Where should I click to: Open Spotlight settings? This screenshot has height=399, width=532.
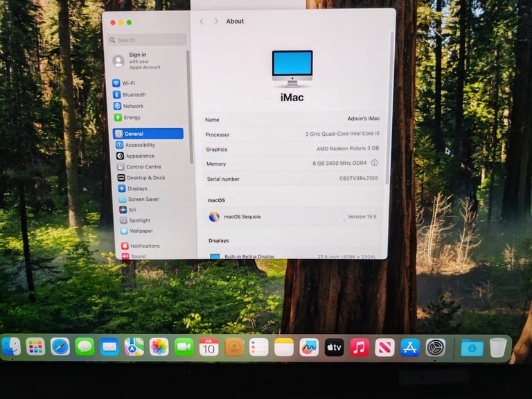click(135, 220)
